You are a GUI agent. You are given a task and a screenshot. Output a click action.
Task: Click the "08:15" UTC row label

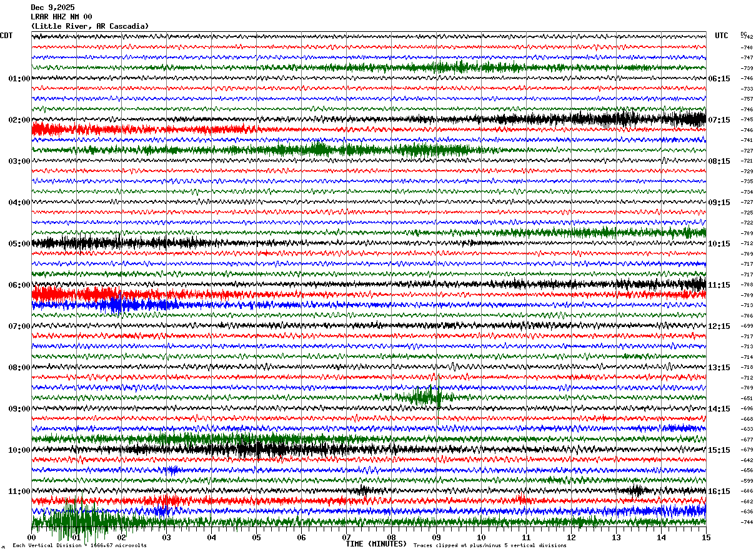coord(719,161)
